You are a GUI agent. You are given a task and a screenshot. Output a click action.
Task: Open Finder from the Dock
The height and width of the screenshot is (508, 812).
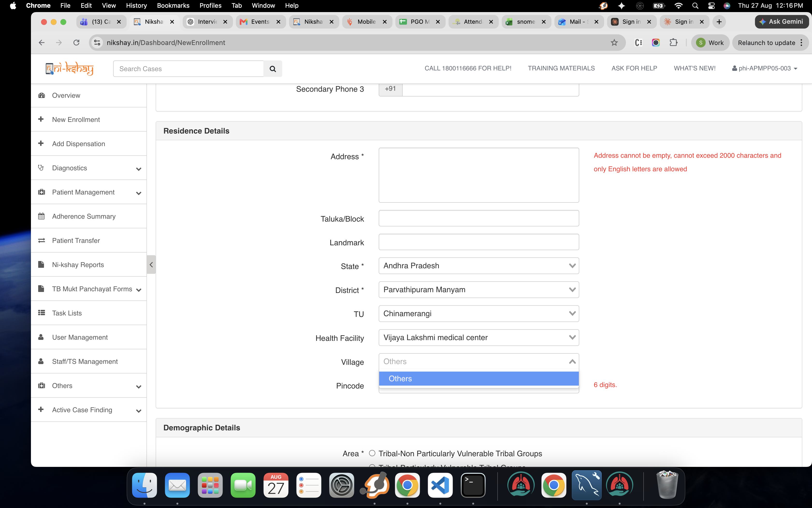(x=144, y=485)
